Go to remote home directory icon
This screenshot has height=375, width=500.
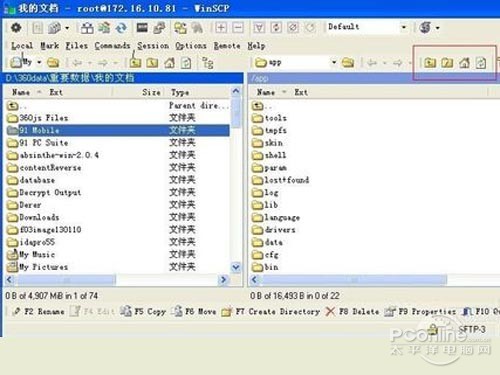click(464, 63)
